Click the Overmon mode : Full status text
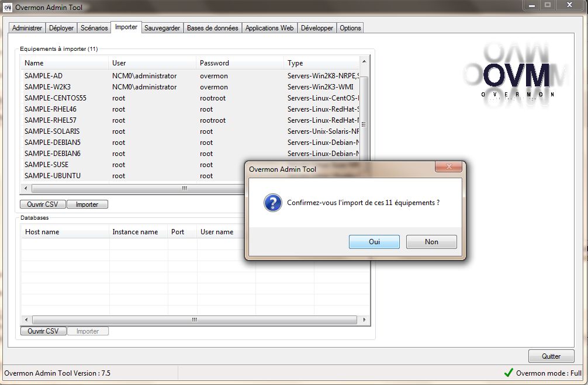Image resolution: width=588 pixels, height=385 pixels. coord(549,373)
